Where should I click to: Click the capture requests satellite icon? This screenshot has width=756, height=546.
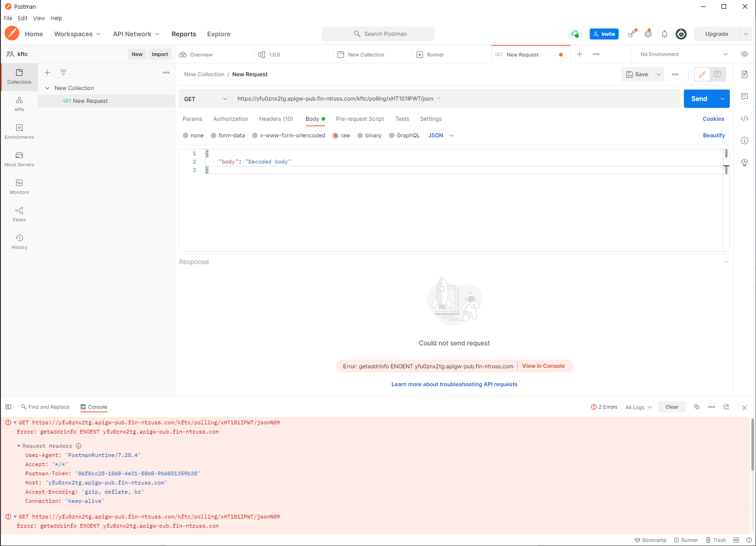click(x=632, y=34)
